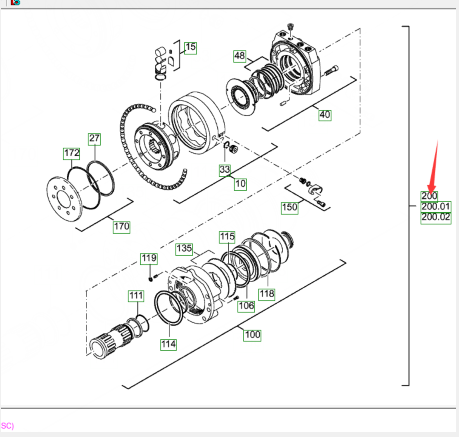Image resolution: width=459 pixels, height=437 pixels.
Task: Select assembly label 200.01
Action: click(x=436, y=207)
